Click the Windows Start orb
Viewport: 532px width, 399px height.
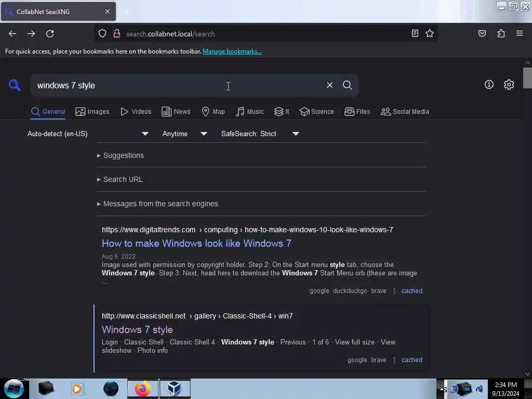[14, 389]
